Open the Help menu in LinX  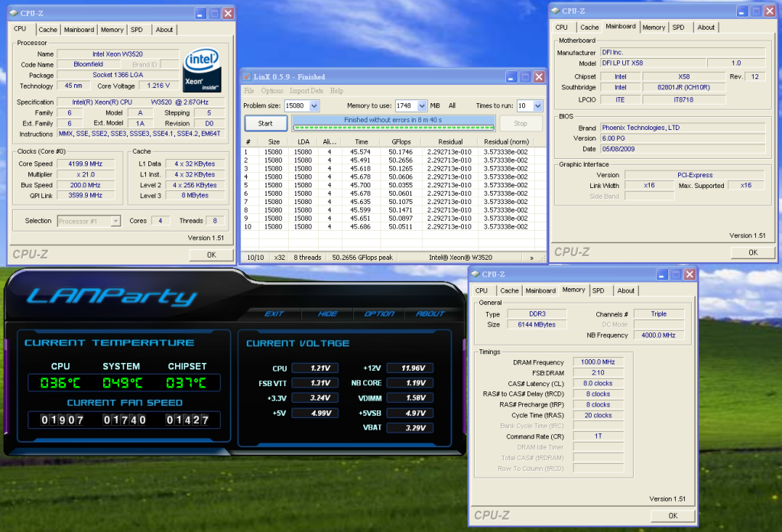coord(336,91)
